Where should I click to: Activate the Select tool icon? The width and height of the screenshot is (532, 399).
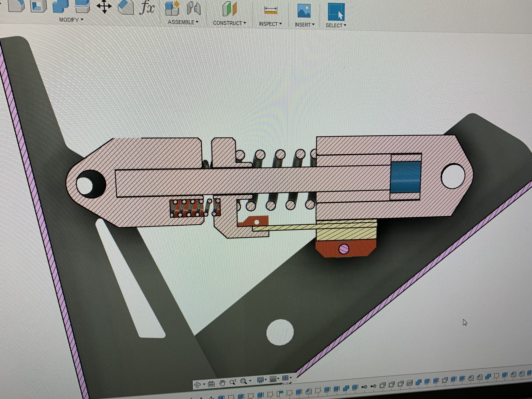[336, 11]
